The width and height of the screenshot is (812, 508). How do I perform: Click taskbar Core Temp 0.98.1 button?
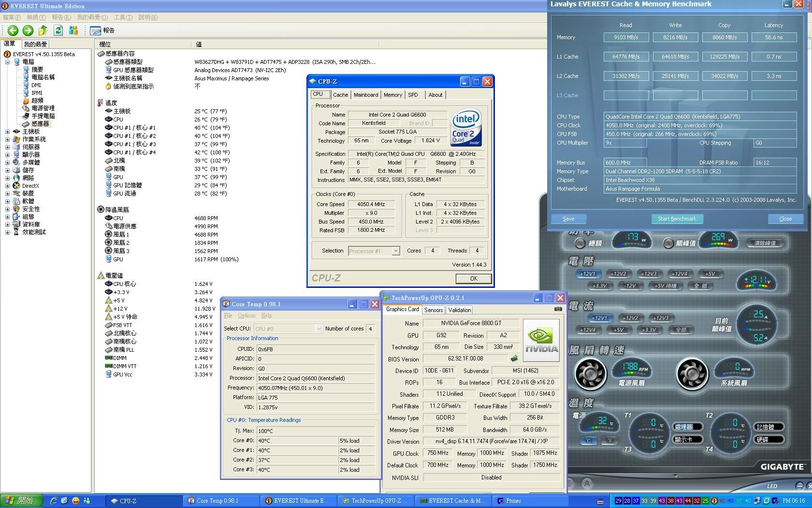(x=221, y=501)
